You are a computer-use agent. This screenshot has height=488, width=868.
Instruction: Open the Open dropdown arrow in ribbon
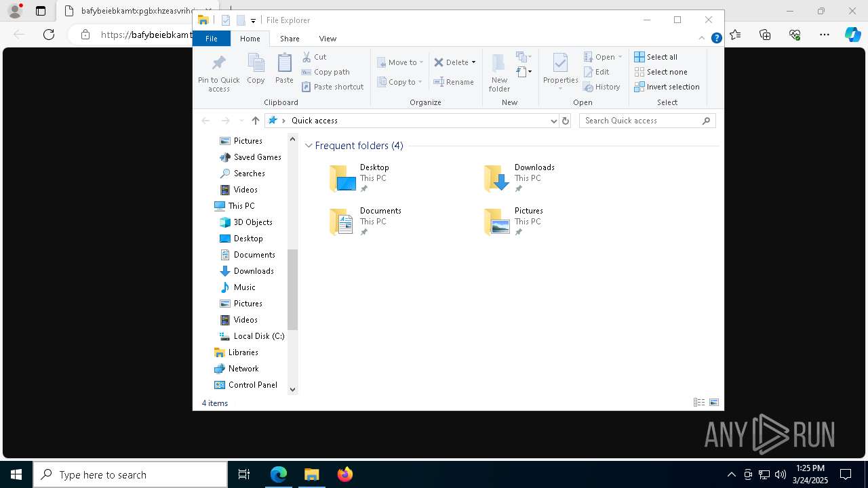[620, 57]
